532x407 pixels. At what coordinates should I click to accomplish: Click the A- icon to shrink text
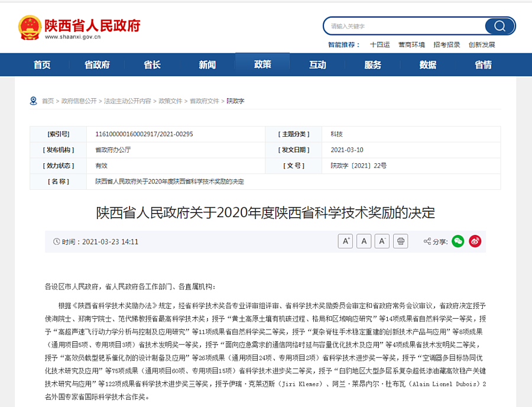382,241
